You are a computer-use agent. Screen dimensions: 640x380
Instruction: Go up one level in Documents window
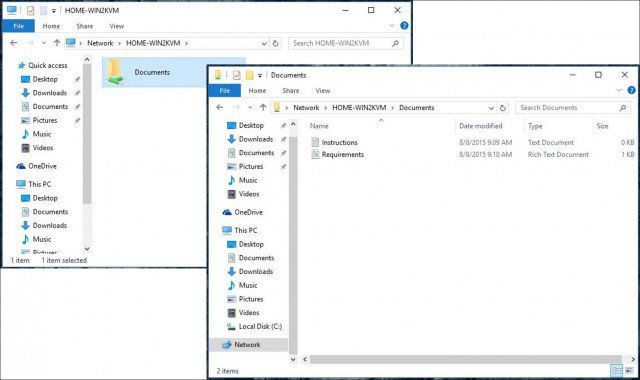[263, 107]
